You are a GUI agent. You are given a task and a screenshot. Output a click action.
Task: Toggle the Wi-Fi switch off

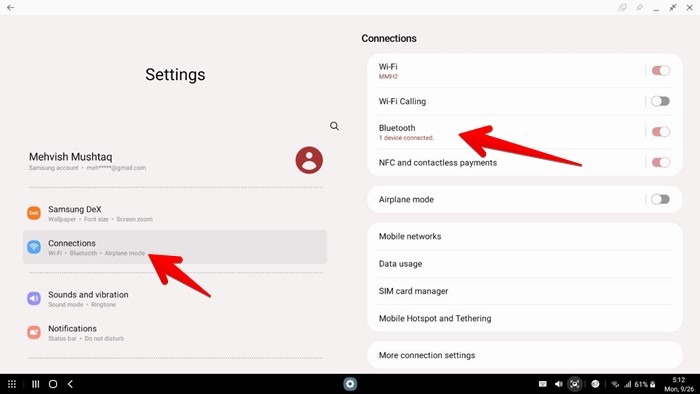point(661,71)
